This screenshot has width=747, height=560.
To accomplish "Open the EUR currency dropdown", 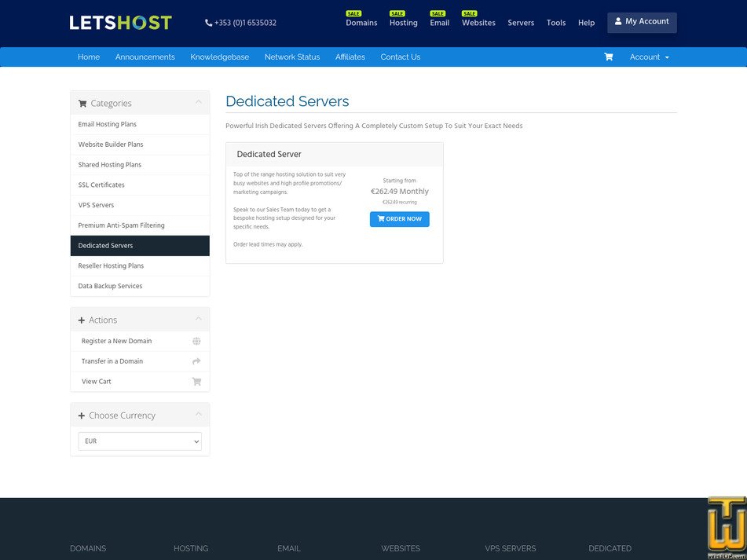I will tap(140, 441).
